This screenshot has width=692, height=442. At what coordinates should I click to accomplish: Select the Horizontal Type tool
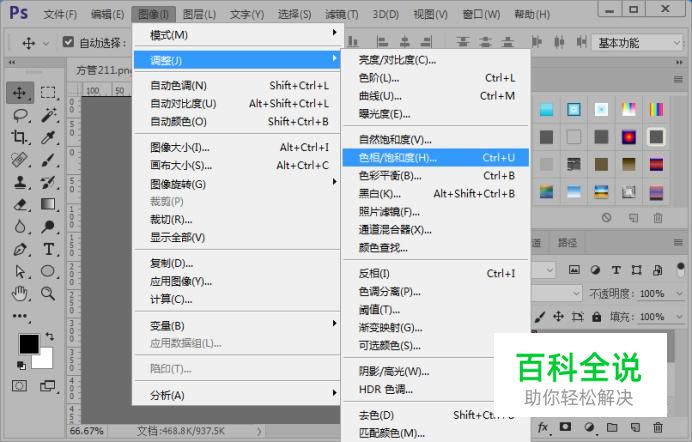click(48, 249)
